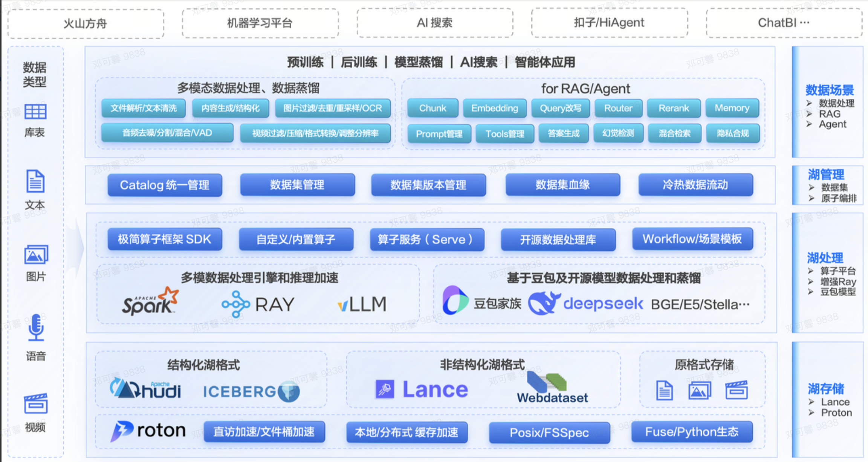
Task: Open the 扣子/HiAgent top box
Action: 609,23
